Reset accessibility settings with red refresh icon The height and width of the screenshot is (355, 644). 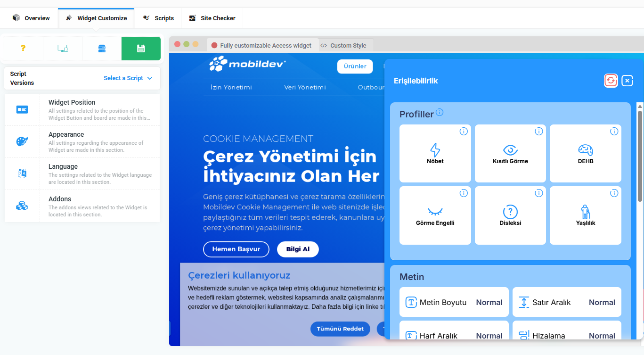(x=611, y=81)
